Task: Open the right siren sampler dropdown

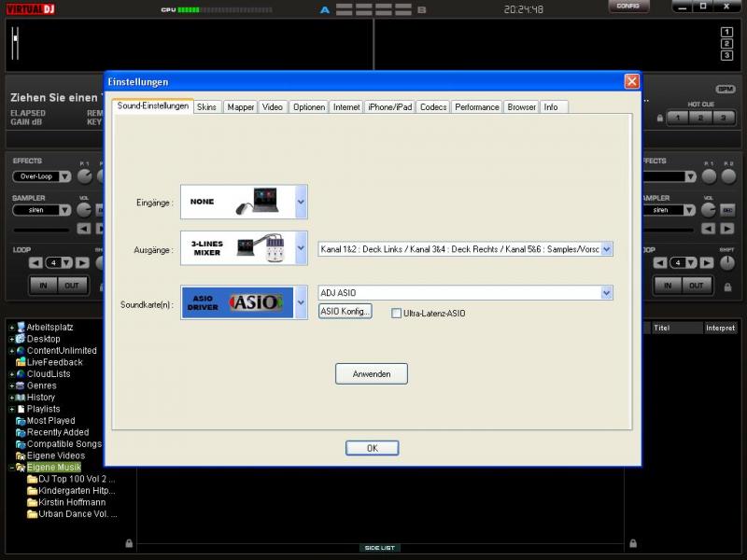Action: tap(689, 210)
